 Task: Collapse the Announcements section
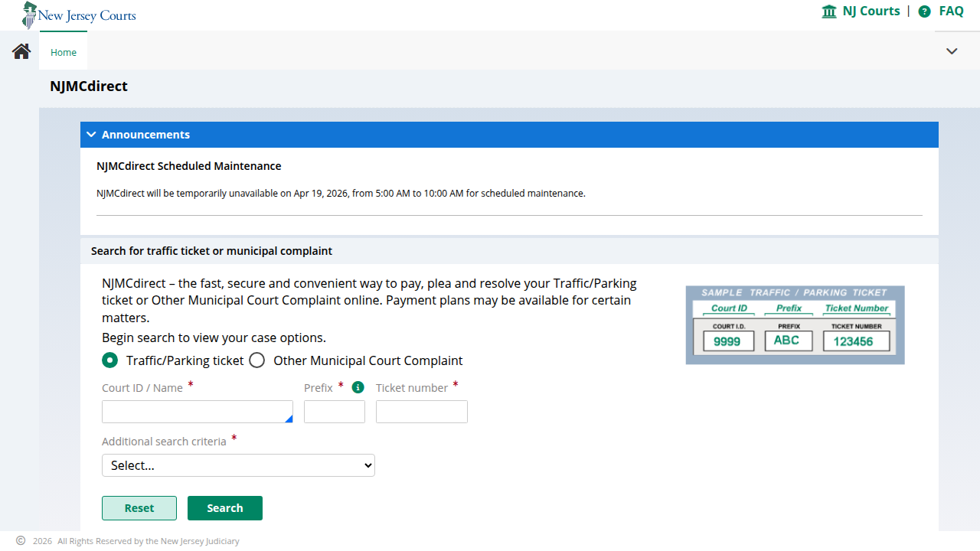click(x=91, y=134)
